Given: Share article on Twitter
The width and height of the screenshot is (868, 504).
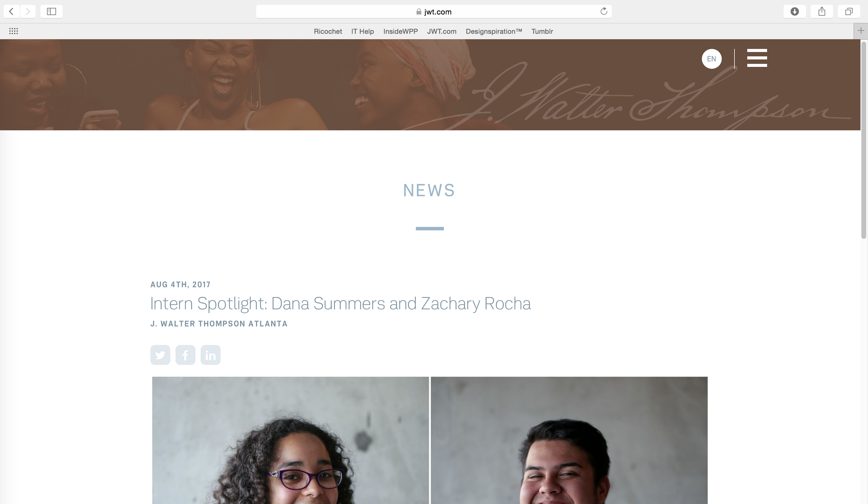Looking at the screenshot, I should (160, 355).
